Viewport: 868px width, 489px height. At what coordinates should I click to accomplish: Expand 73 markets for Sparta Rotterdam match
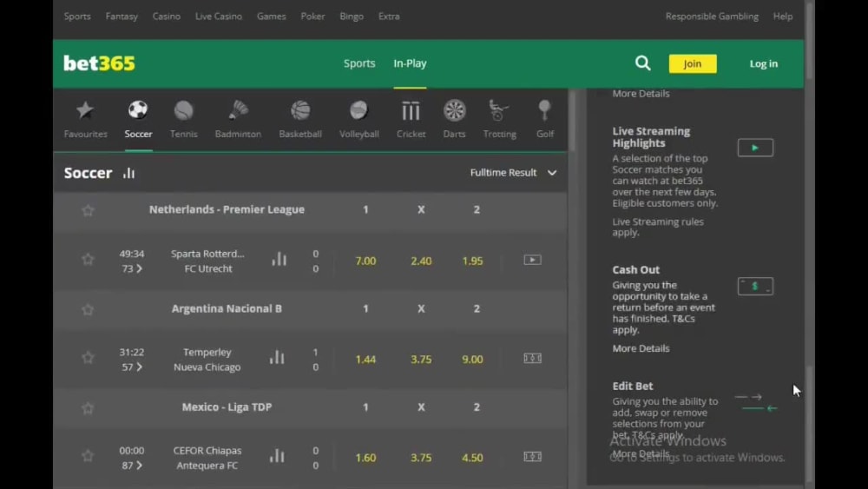(x=132, y=268)
